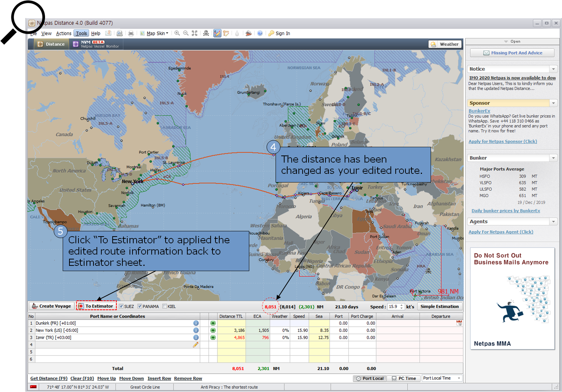Click the printer icon in toolbar
Image resolution: width=562 pixels, height=392 pixels.
pyautogui.click(x=131, y=33)
